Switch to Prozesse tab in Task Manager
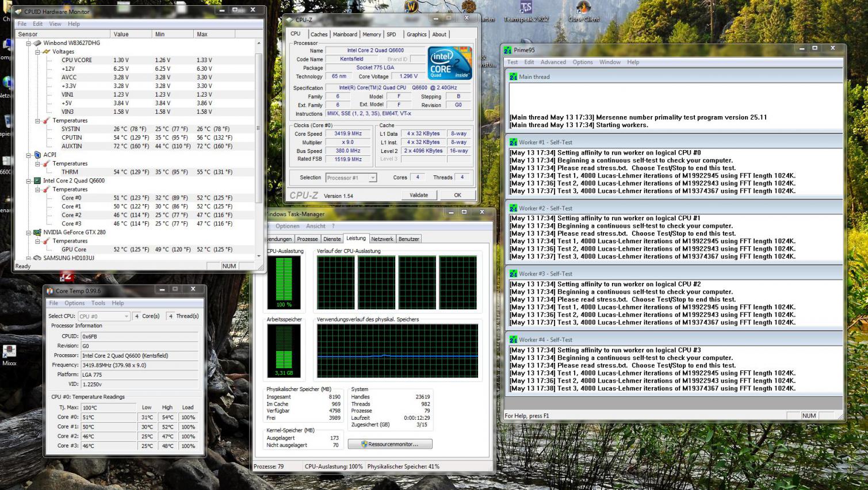 pos(307,239)
